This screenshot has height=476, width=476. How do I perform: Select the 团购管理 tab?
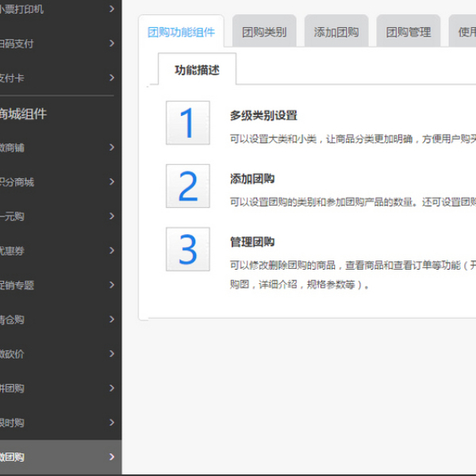[x=409, y=33]
